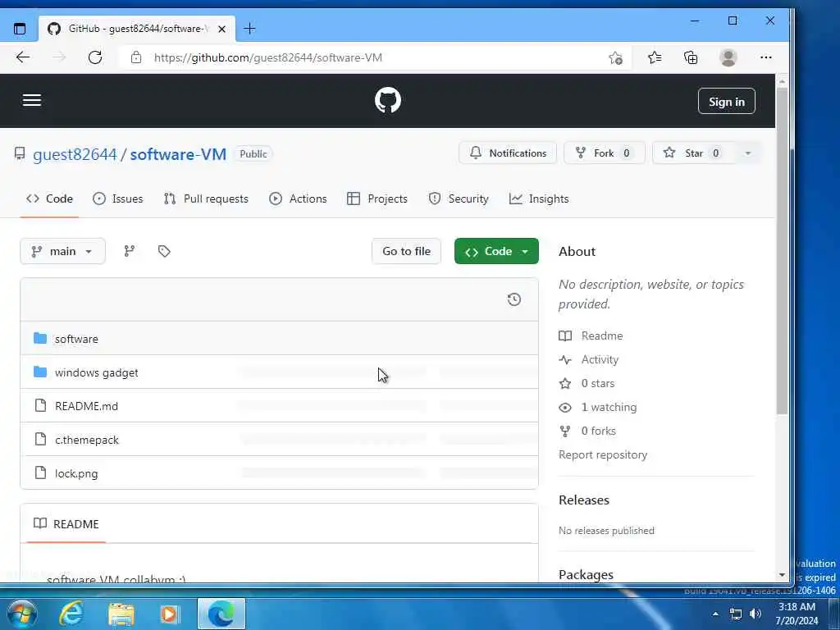Open a new browser tab
Viewport: 840px width, 630px height.
click(x=249, y=29)
